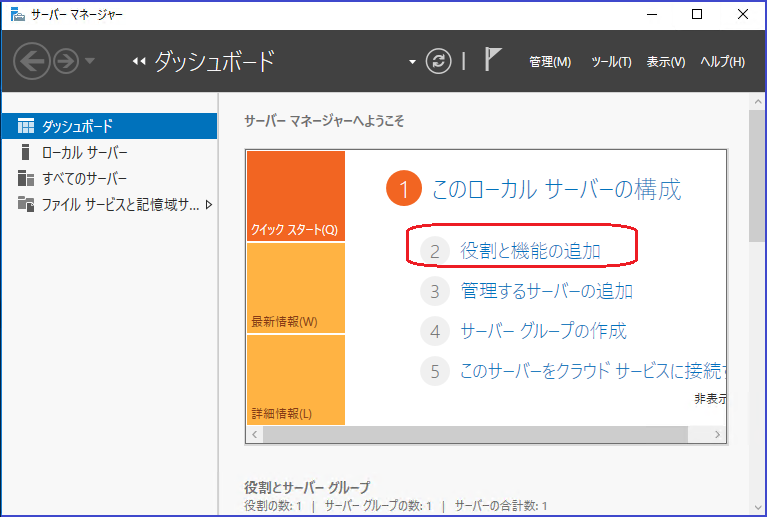Open the ヘルプ(H) menu

pyautogui.click(x=722, y=62)
